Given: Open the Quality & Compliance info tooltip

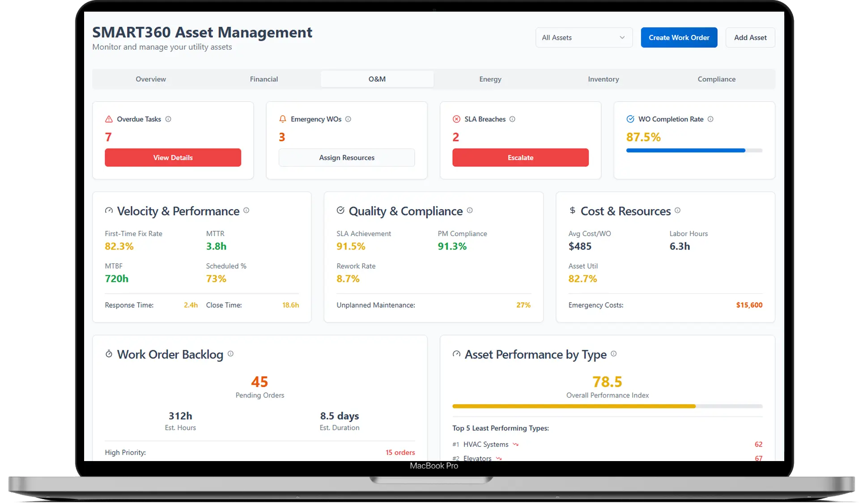Looking at the screenshot, I should tap(470, 211).
